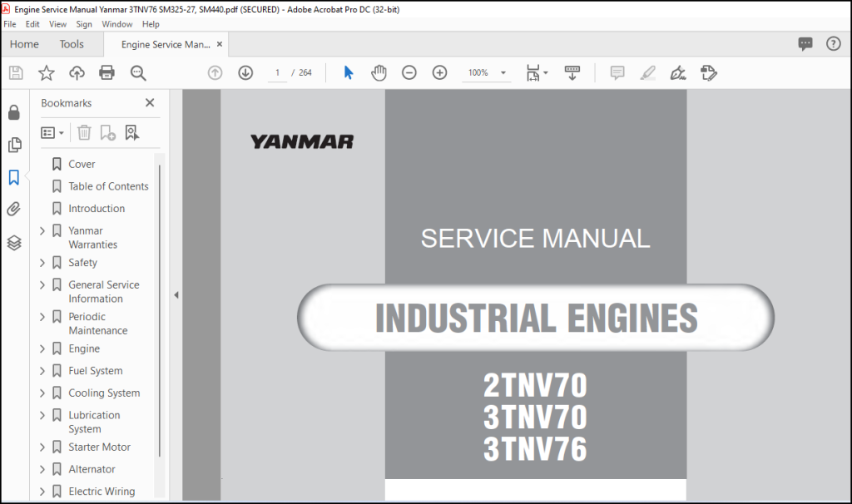Image resolution: width=852 pixels, height=504 pixels.
Task: Jump to the Cover bookmark
Action: 82,164
